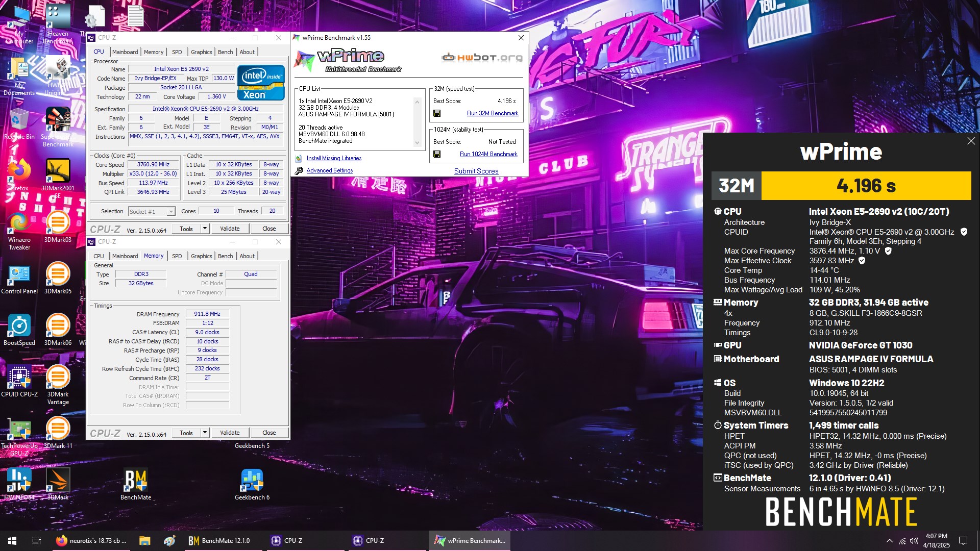Click DRAM Frequency value 911.8 MHz
This screenshot has height=551, width=980.
tap(207, 314)
